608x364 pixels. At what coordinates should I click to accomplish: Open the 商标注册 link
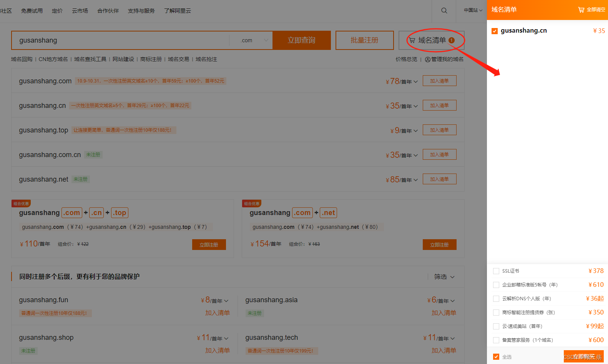coord(151,59)
